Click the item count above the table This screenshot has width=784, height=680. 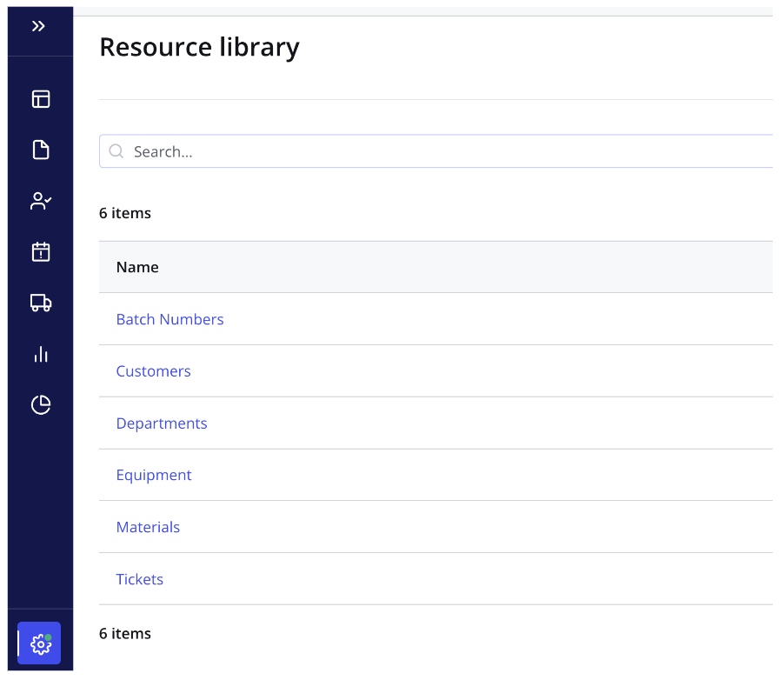click(x=125, y=213)
